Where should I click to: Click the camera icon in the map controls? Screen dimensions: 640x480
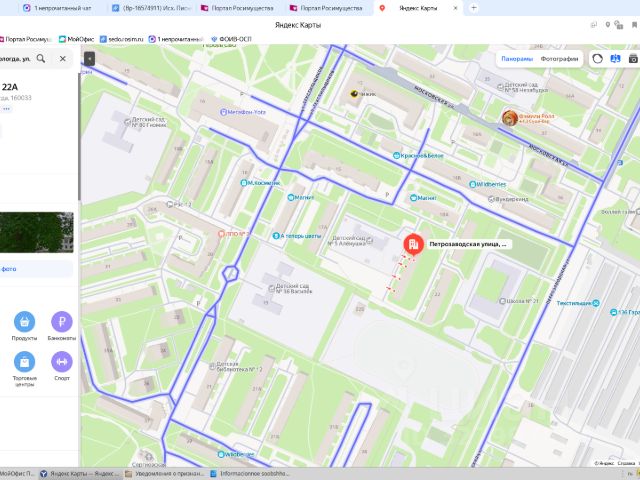point(633,59)
